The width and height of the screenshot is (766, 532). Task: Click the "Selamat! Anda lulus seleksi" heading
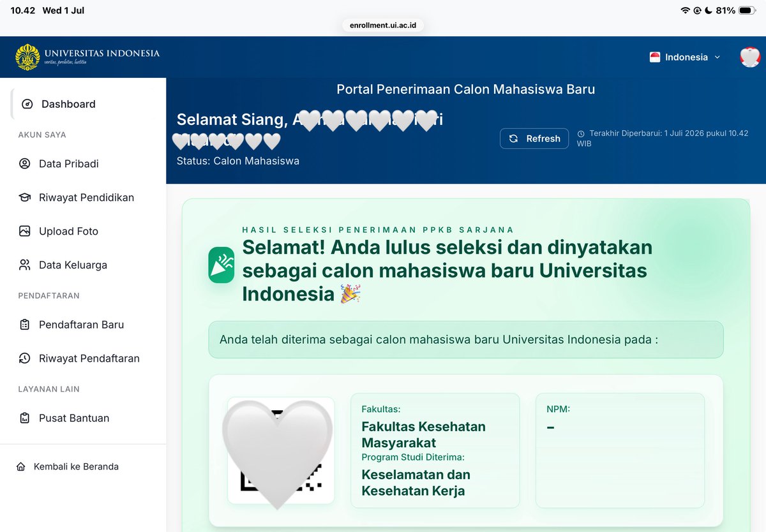point(447,270)
